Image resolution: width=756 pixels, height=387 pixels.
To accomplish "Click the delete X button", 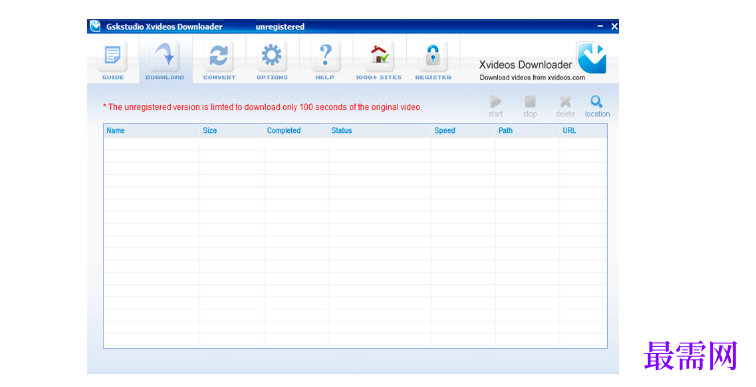I will click(565, 107).
